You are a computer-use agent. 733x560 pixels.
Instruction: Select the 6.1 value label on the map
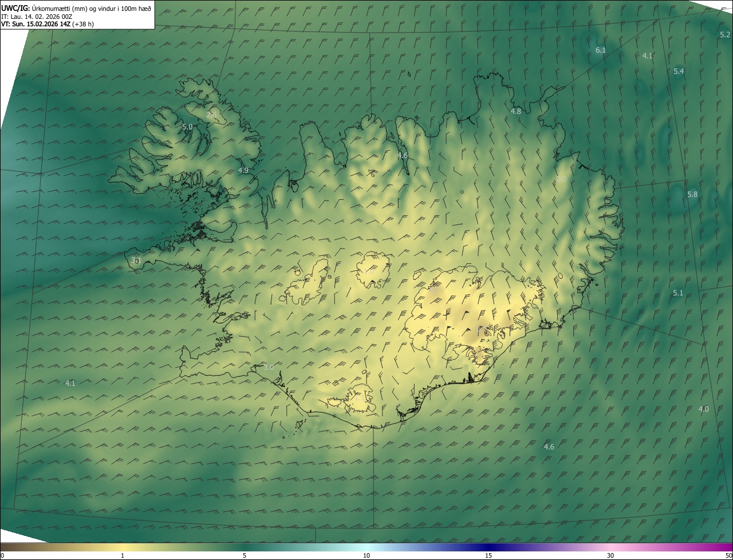(x=600, y=50)
